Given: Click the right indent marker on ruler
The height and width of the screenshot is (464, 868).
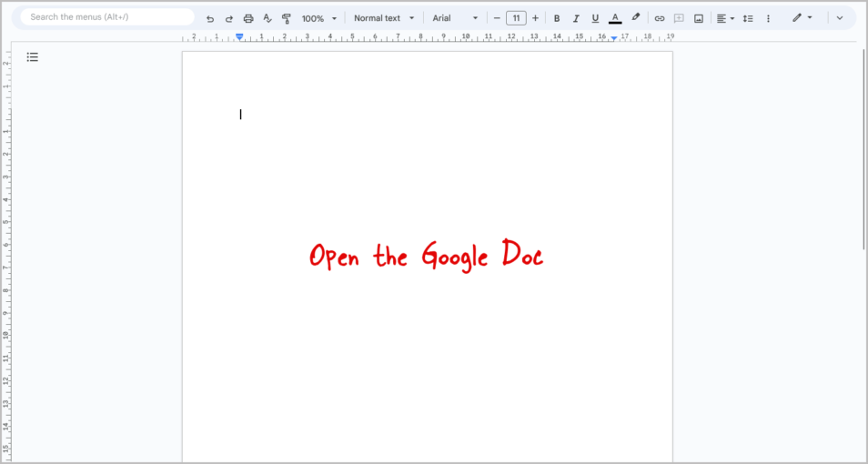Looking at the screenshot, I should (614, 37).
